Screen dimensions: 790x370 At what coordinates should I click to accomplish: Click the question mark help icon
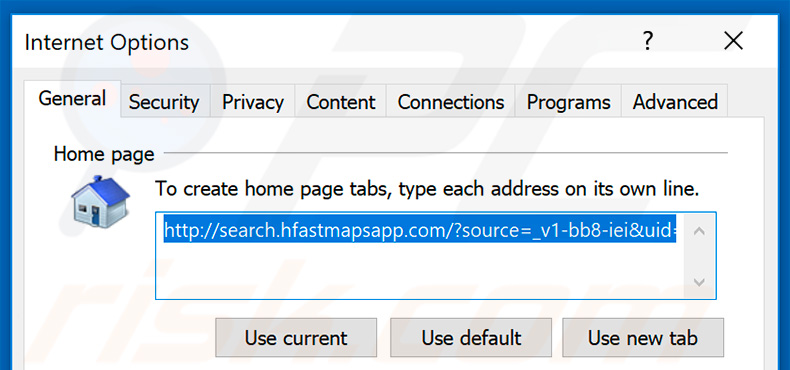648,41
